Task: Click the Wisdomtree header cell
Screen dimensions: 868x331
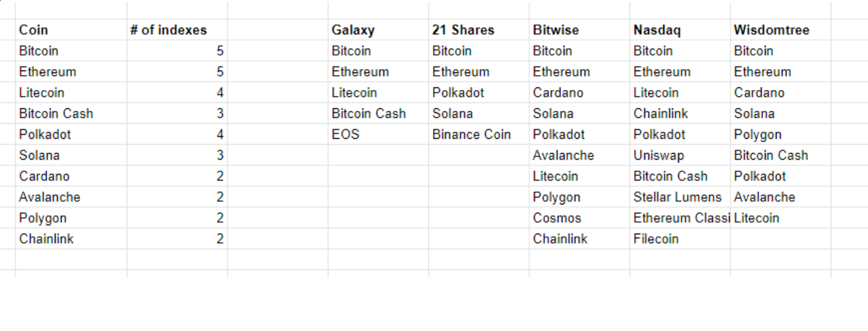Action: click(781, 30)
